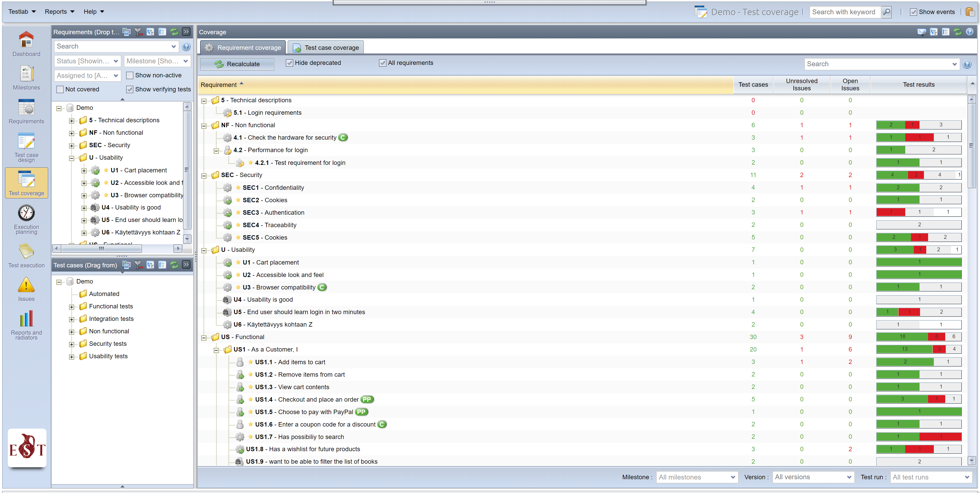Click the keyword search magnifier icon
Viewport: 980px width, 493px height.
(x=886, y=12)
